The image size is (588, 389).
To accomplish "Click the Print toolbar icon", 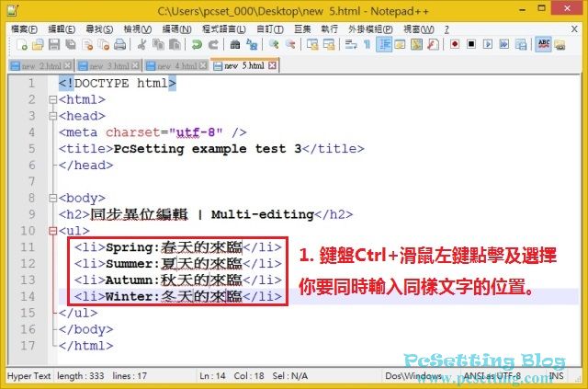I will [120, 44].
